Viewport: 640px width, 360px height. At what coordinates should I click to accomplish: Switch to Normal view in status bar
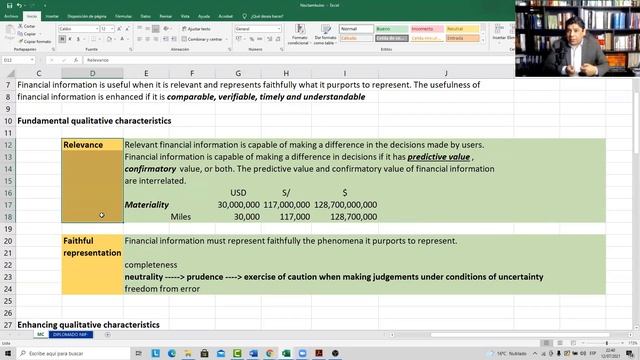[x=546, y=343]
